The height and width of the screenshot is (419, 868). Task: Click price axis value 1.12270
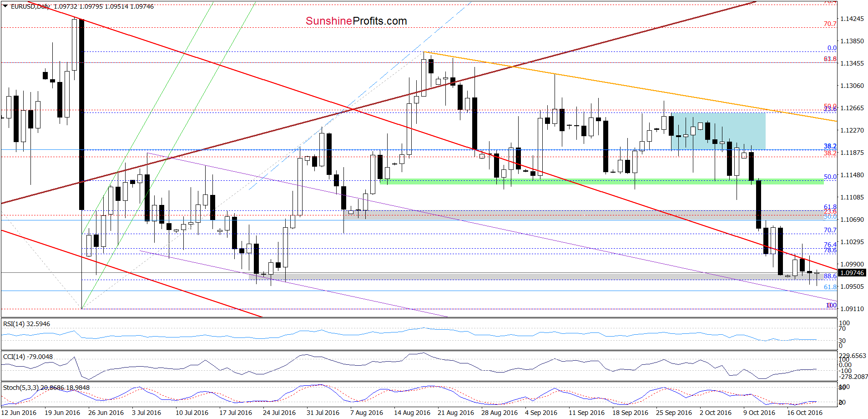coord(852,130)
